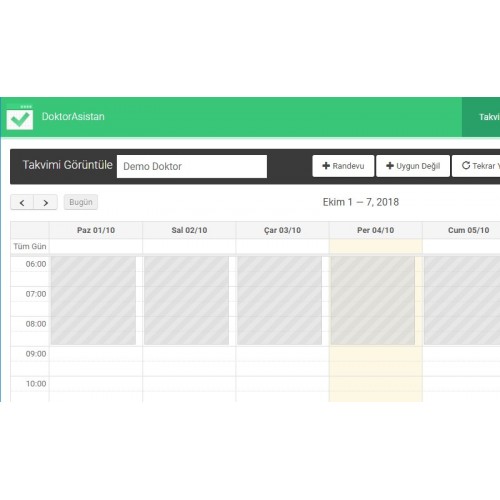Click the 10:00 slot on Thursday

[376, 384]
